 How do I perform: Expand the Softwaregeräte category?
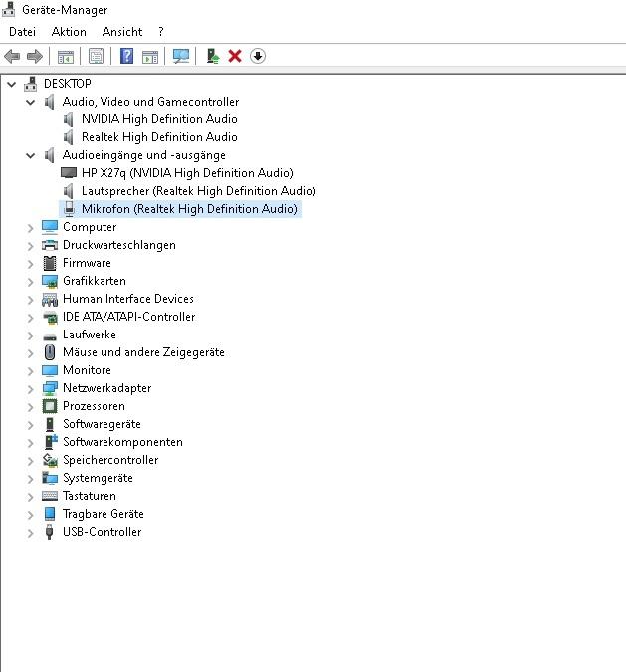30,425
